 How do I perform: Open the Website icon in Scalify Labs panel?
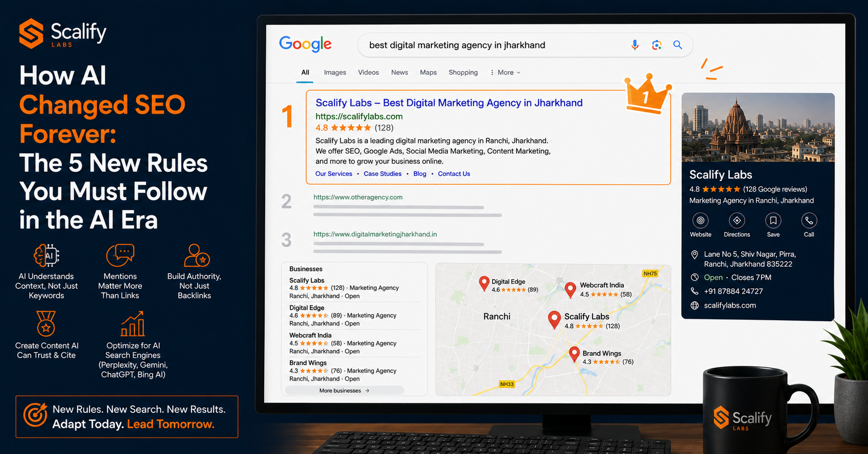click(x=700, y=220)
